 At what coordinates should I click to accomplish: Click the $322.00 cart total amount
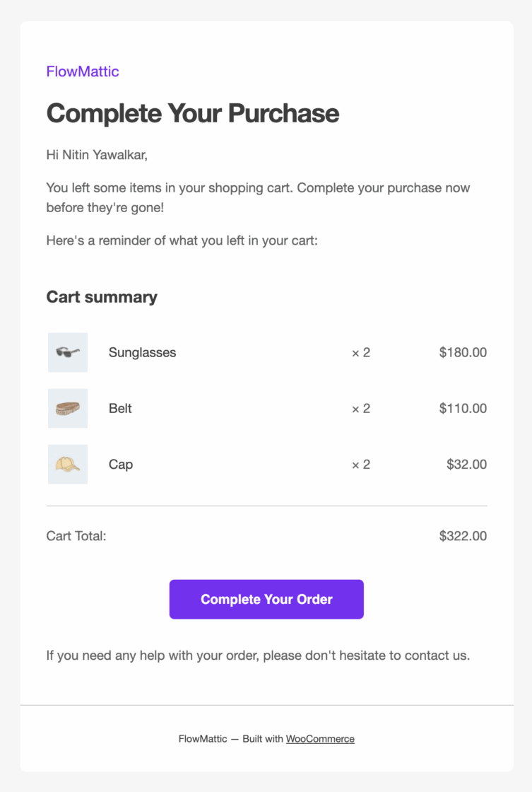point(463,536)
